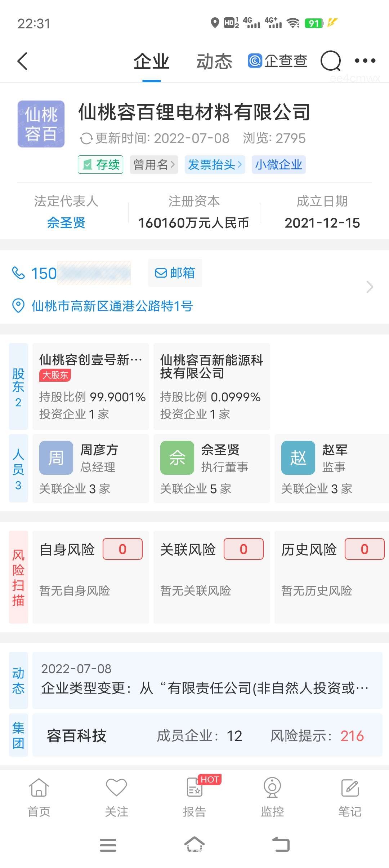Tap the back arrow icon
Screen dimensions: 389x868
coord(22,61)
